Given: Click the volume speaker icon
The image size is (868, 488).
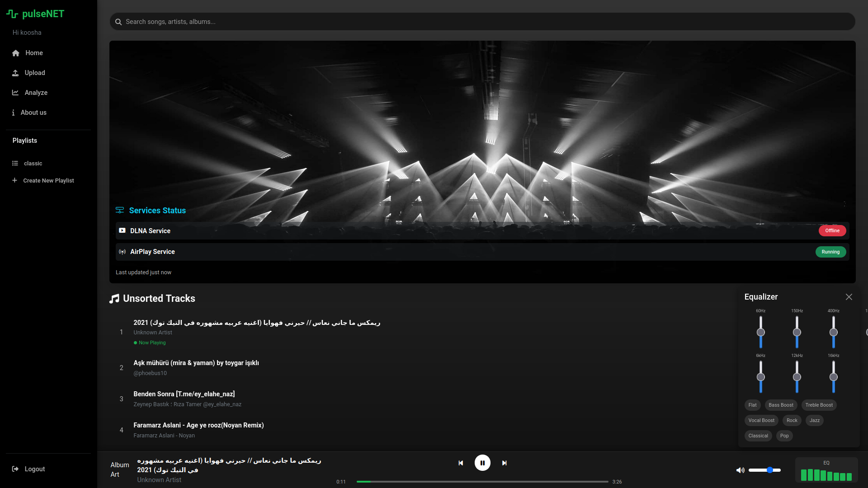Looking at the screenshot, I should (741, 470).
